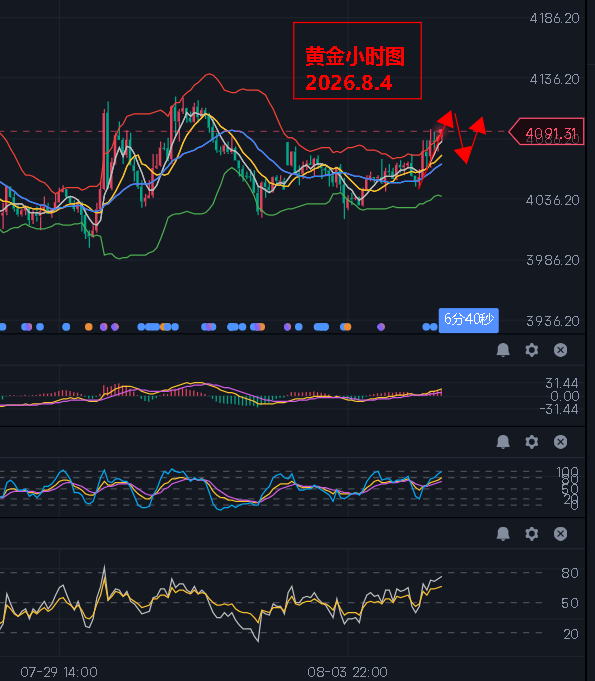The width and height of the screenshot is (595, 681).
Task: Click the -31.44 MACD scale value
Action: pos(559,409)
